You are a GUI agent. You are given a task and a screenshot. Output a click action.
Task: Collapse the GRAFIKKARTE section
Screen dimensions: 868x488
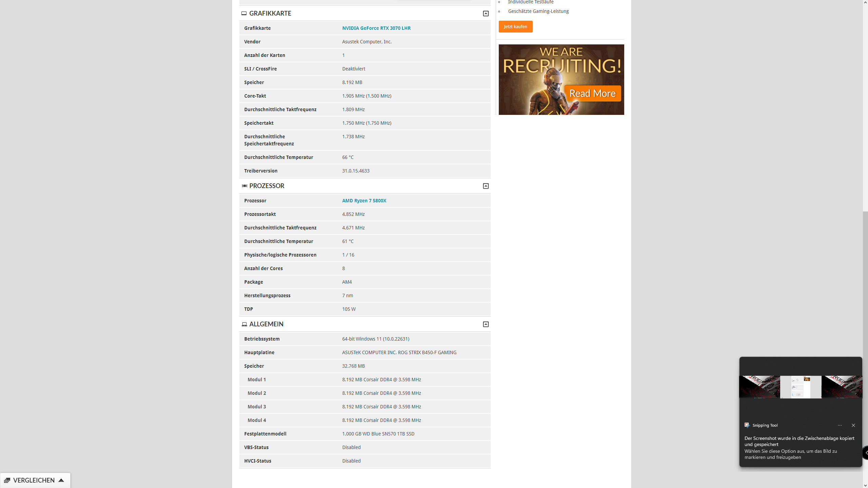click(x=486, y=14)
